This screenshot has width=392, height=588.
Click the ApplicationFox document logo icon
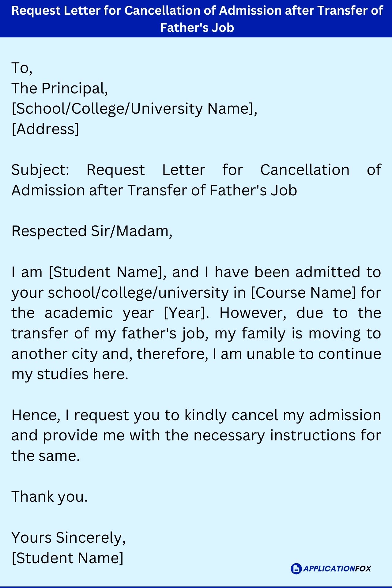[x=296, y=569]
